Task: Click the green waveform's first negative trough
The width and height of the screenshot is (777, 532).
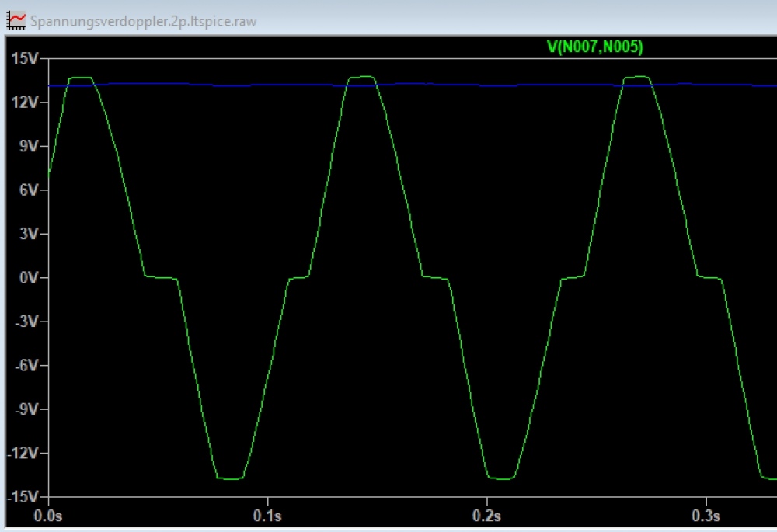Action: point(230,478)
